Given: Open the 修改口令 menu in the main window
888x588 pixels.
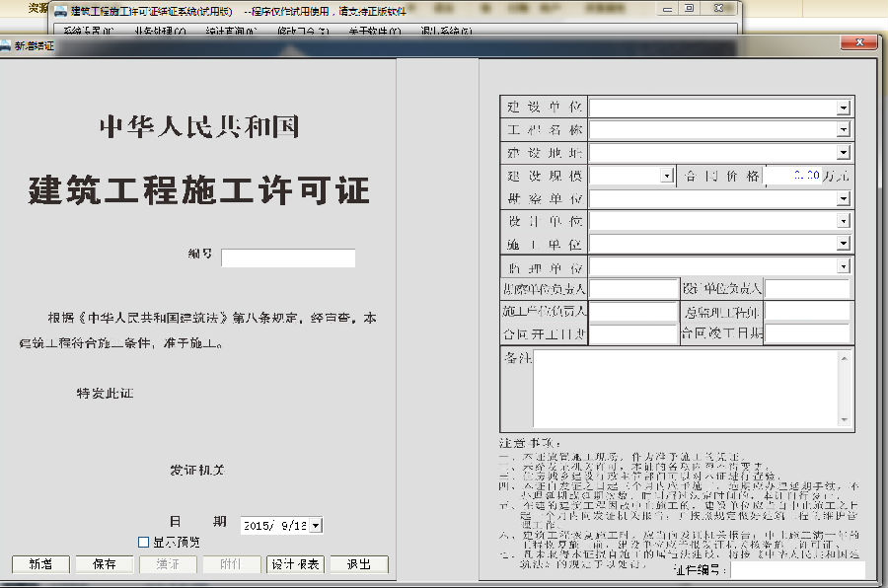Looking at the screenshot, I should click(x=303, y=31).
